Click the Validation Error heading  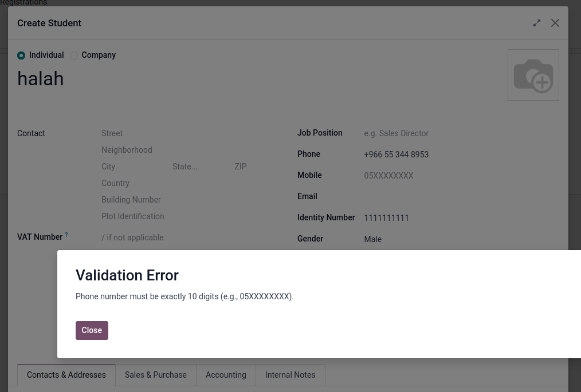pos(127,275)
